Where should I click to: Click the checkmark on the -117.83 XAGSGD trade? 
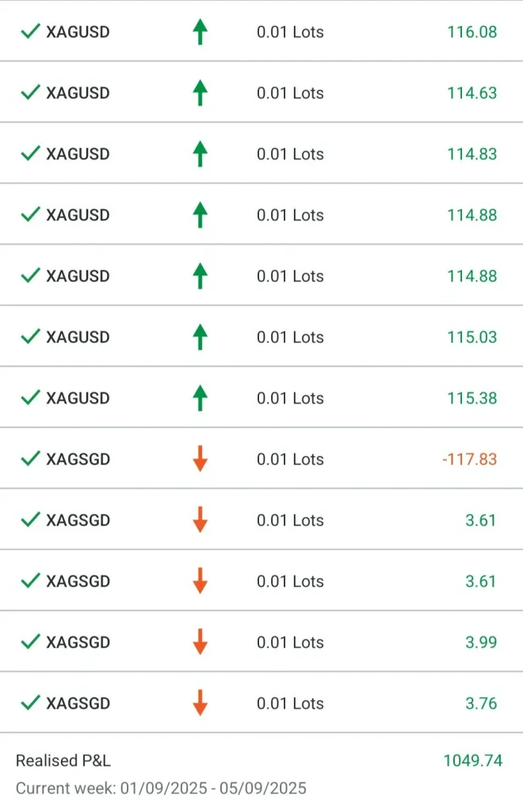pos(30,459)
